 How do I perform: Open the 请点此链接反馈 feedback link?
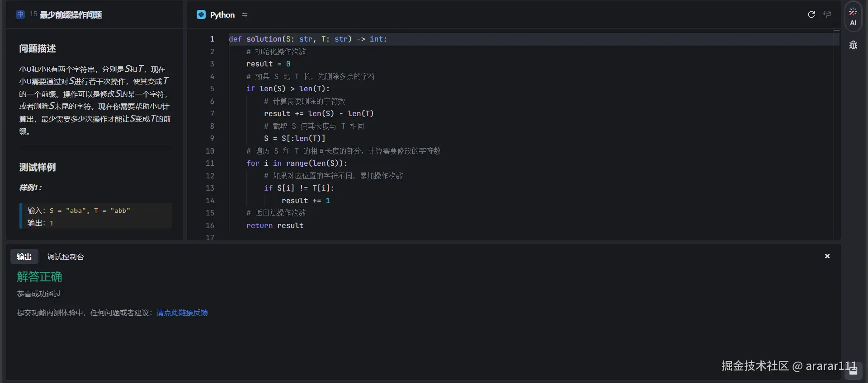coord(182,313)
